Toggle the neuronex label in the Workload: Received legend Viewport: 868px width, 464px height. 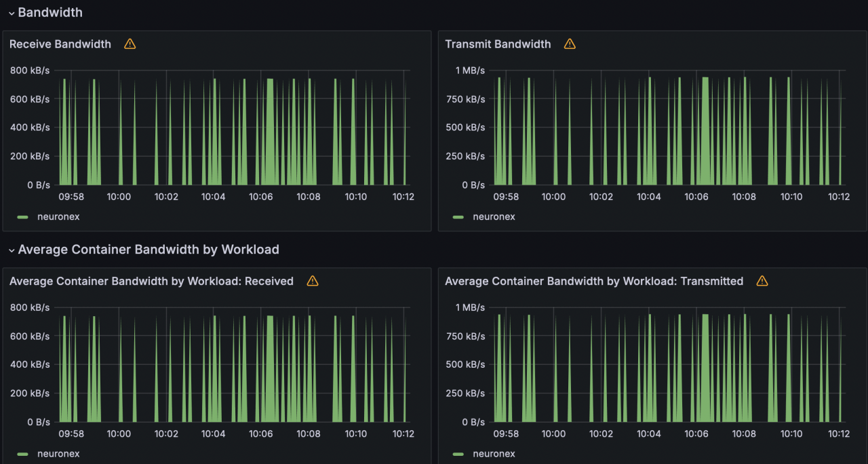[x=58, y=454]
